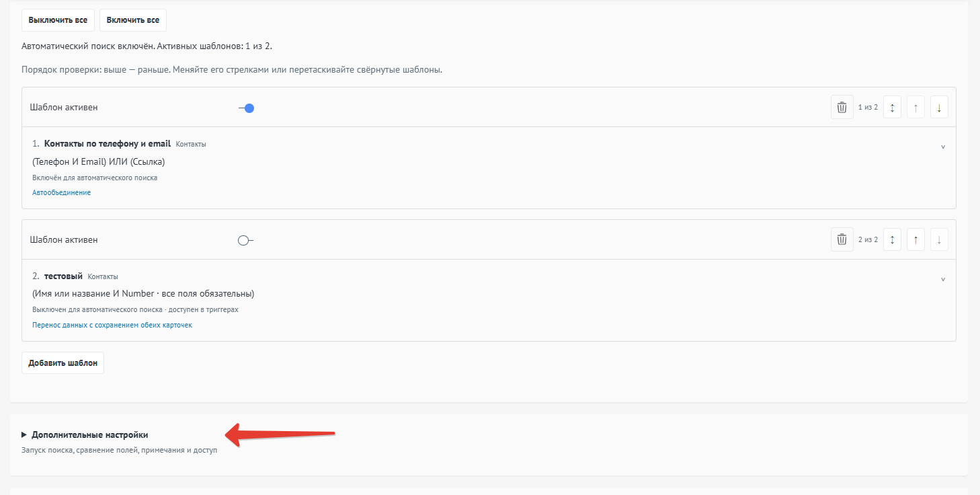Click the status «Включён для автоматического поиска»
980x495 pixels.
(95, 178)
